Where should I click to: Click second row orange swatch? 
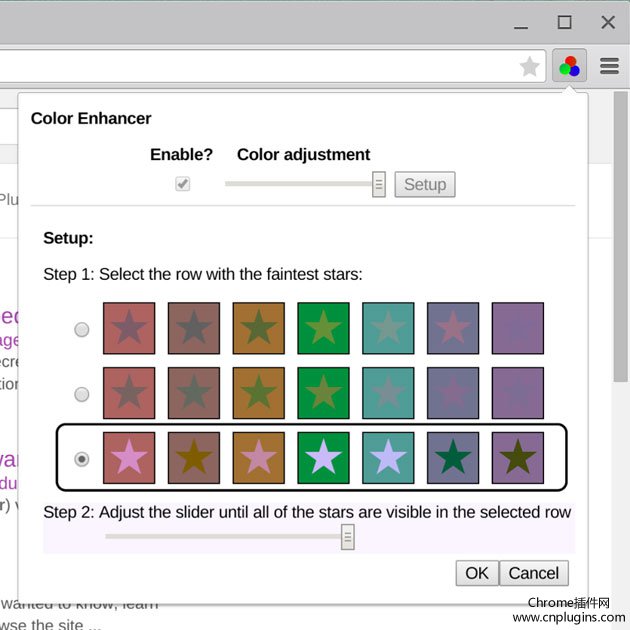point(259,393)
